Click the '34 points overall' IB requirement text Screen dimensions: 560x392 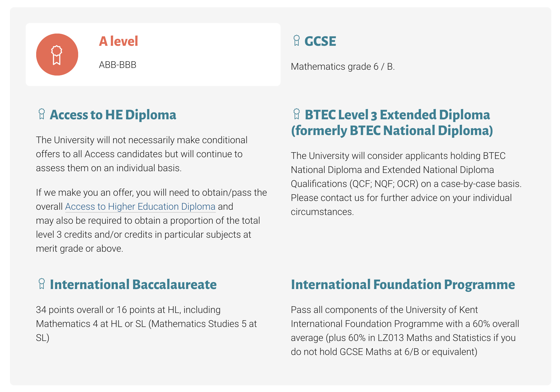click(x=146, y=324)
